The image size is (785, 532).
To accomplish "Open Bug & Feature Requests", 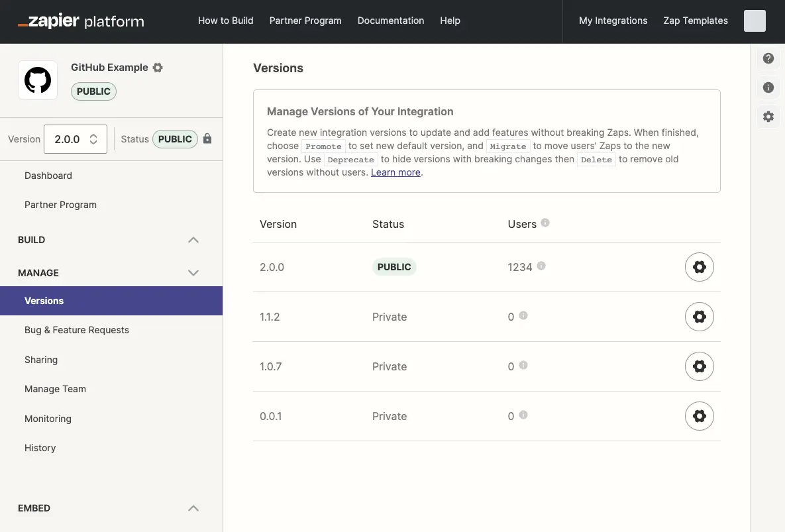I will click(77, 330).
